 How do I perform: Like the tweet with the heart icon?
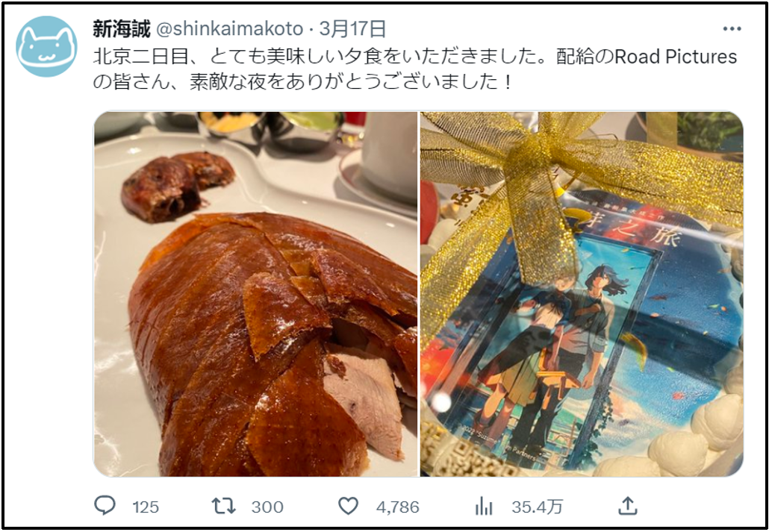click(348, 506)
